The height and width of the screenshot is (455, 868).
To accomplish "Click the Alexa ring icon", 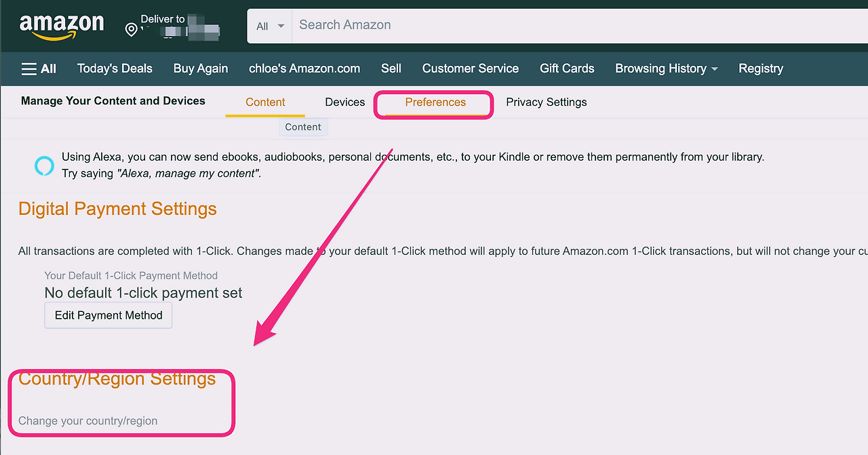I will pos(44,165).
